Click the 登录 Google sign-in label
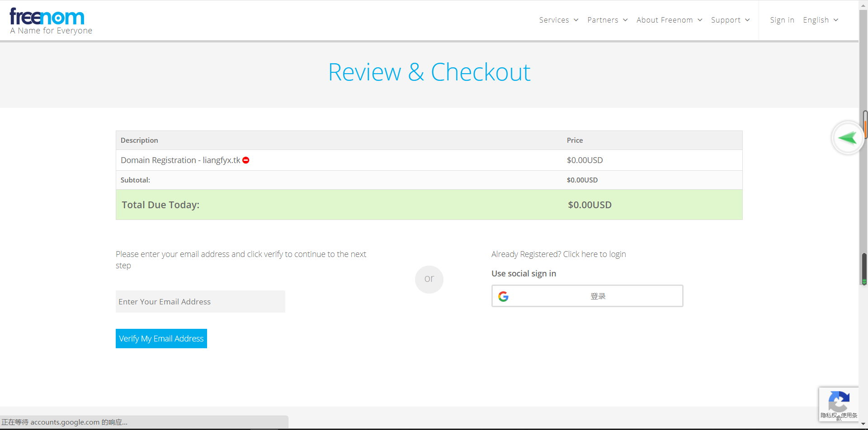The width and height of the screenshot is (868, 430). [x=598, y=296]
